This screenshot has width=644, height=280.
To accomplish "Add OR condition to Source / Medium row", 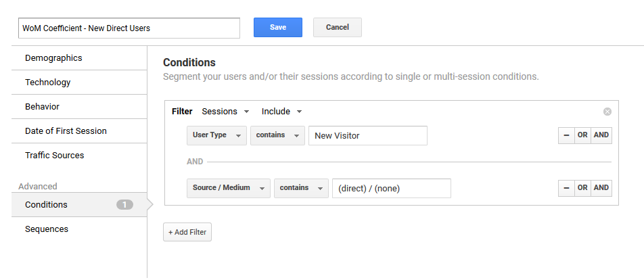I will pos(582,188).
